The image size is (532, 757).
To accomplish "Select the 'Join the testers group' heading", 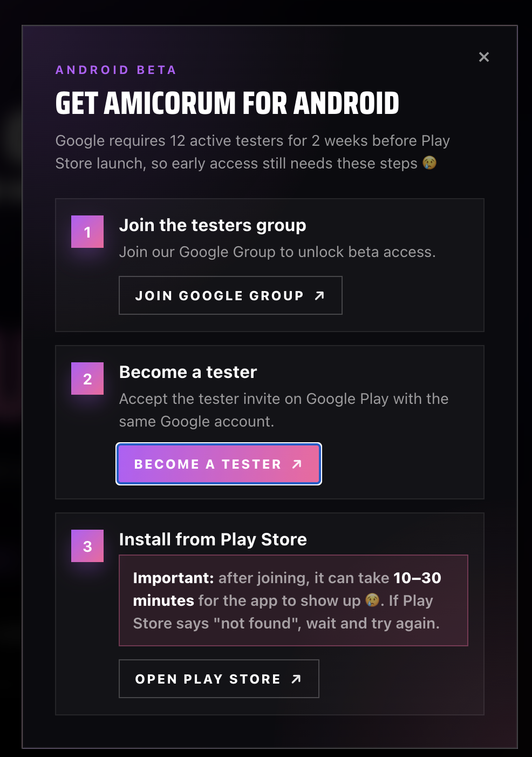I will pos(213,225).
